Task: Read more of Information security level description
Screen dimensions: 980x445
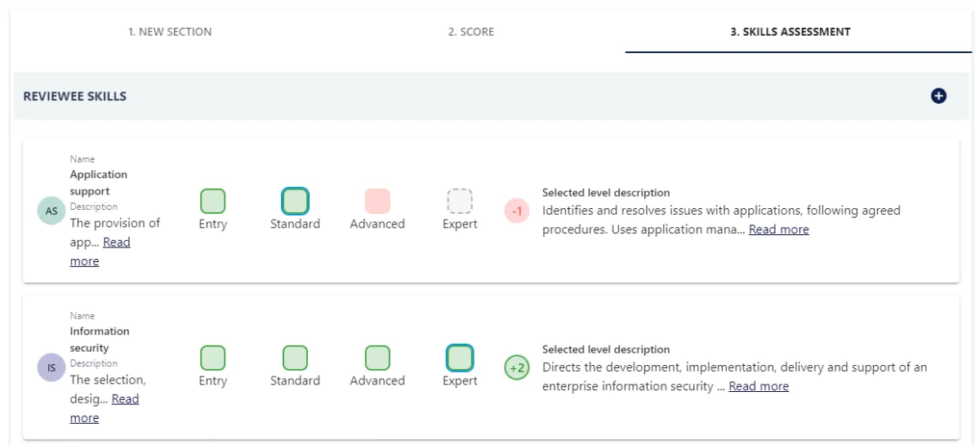Action: pyautogui.click(x=759, y=386)
